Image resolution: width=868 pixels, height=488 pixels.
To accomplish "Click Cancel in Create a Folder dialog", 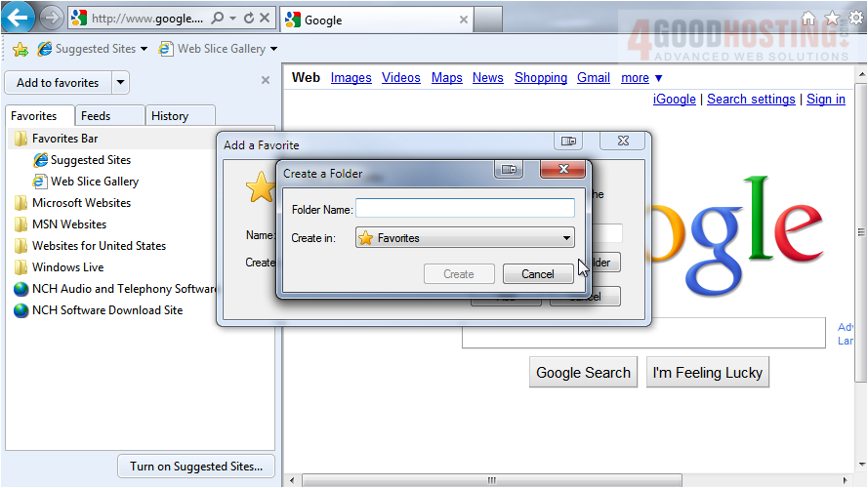I will (x=537, y=274).
